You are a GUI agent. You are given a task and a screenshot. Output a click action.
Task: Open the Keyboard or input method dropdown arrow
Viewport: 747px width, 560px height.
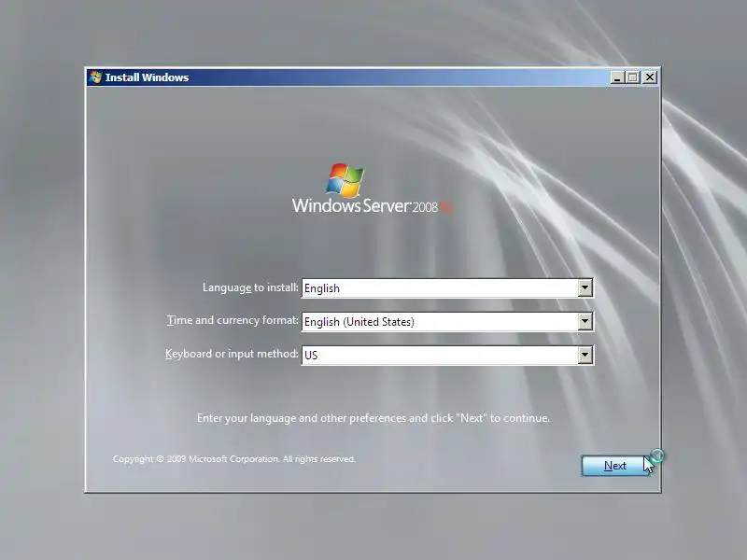(585, 355)
